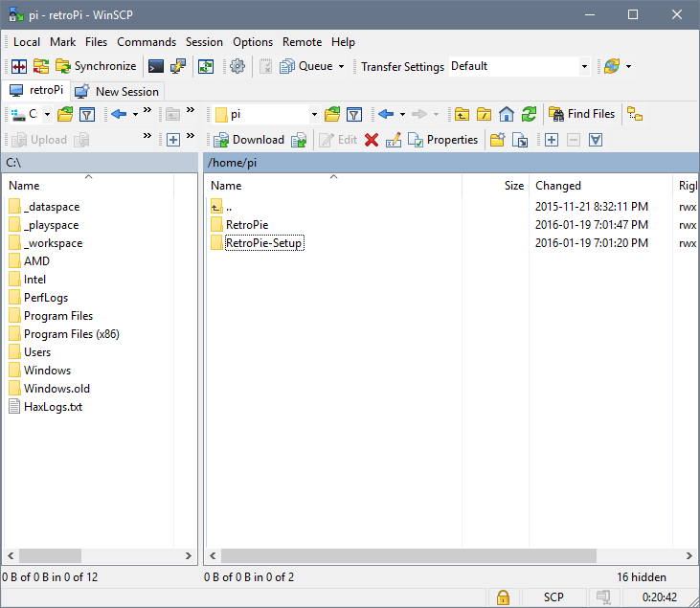Viewport: 700px width, 608px height.
Task: Click the Rename pencil icon
Action: coord(394,140)
